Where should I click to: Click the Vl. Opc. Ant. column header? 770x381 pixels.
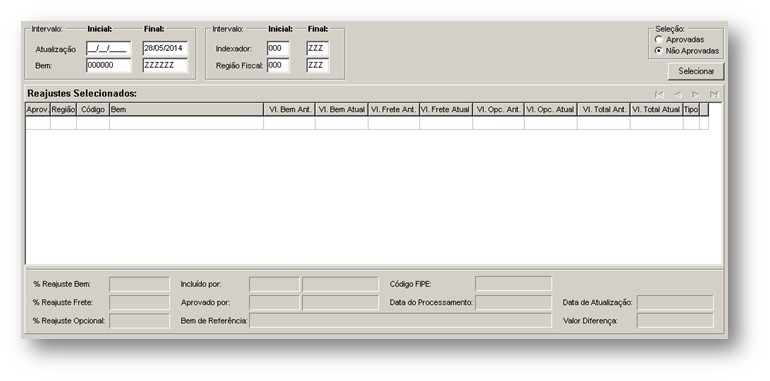498,109
